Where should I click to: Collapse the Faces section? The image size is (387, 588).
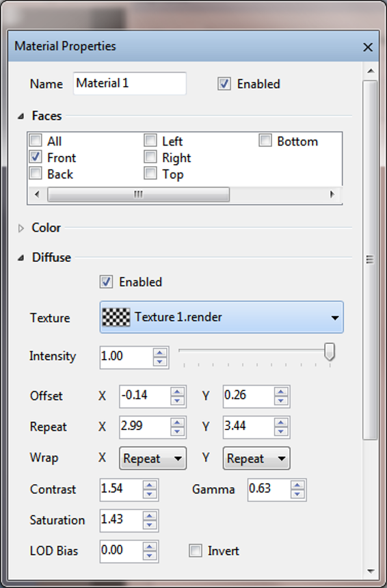coord(21,116)
